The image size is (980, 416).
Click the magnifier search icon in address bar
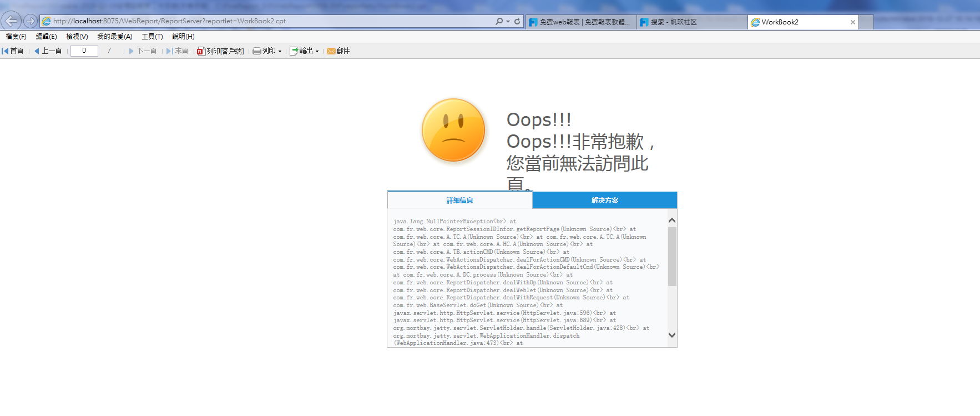coord(499,21)
